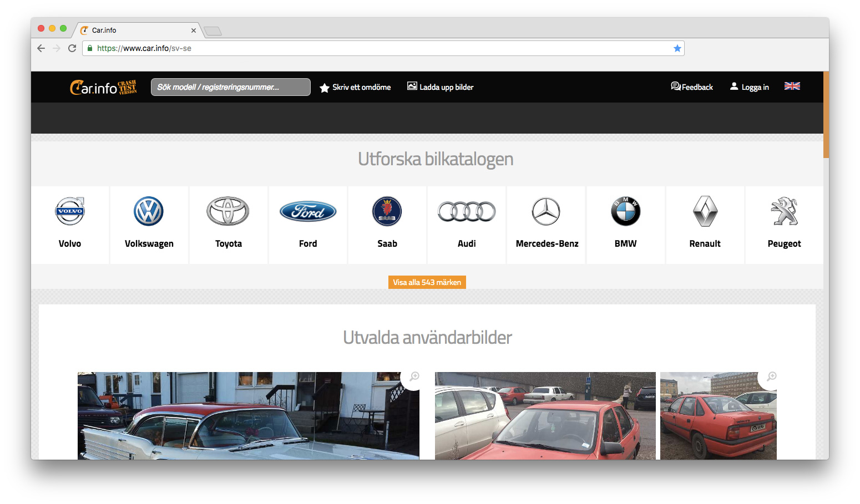Image resolution: width=860 pixels, height=504 pixels.
Task: Switch language with the UK flag
Action: [792, 86]
